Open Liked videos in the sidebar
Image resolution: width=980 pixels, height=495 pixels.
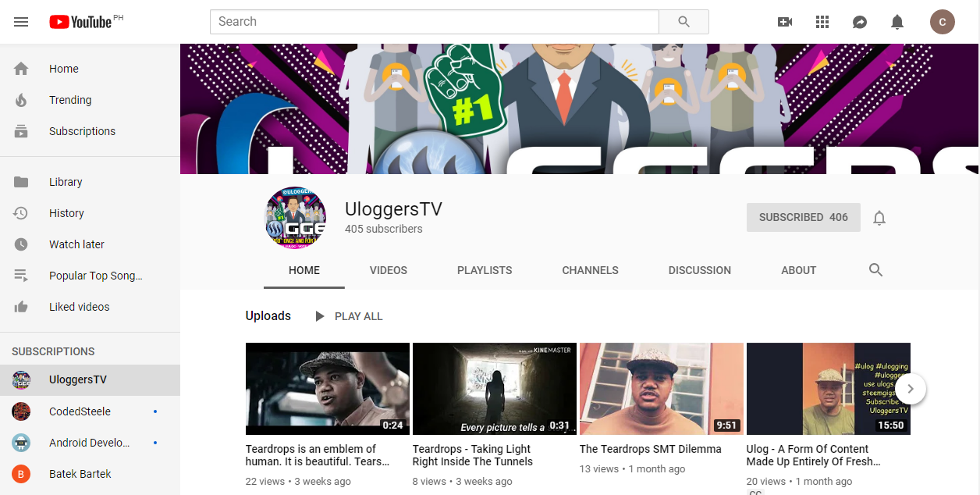tap(90, 307)
